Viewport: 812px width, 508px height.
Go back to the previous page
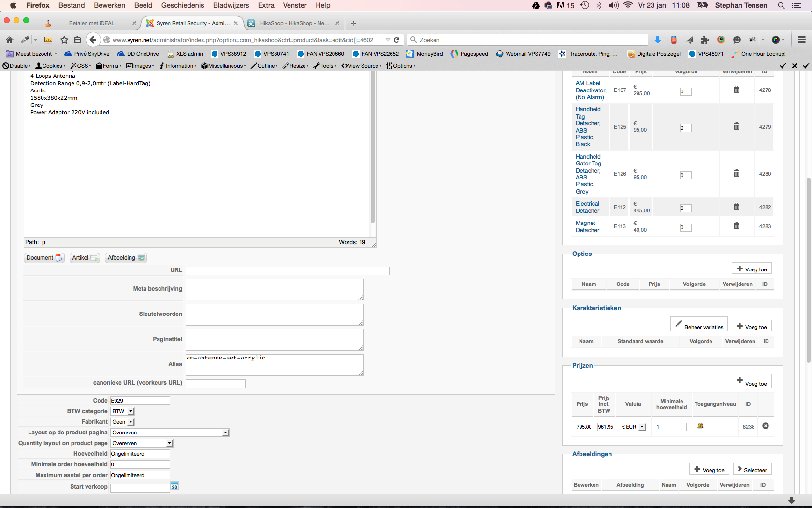[93, 40]
